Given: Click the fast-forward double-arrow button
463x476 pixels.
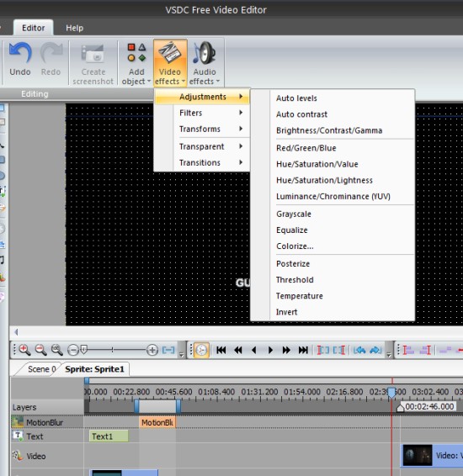Looking at the screenshot, I should [286, 350].
